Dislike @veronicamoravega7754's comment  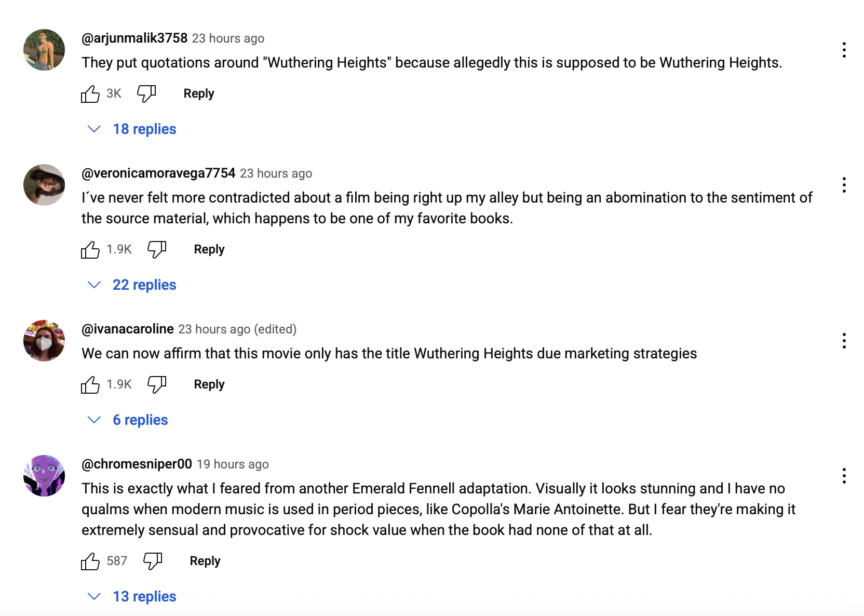click(157, 250)
